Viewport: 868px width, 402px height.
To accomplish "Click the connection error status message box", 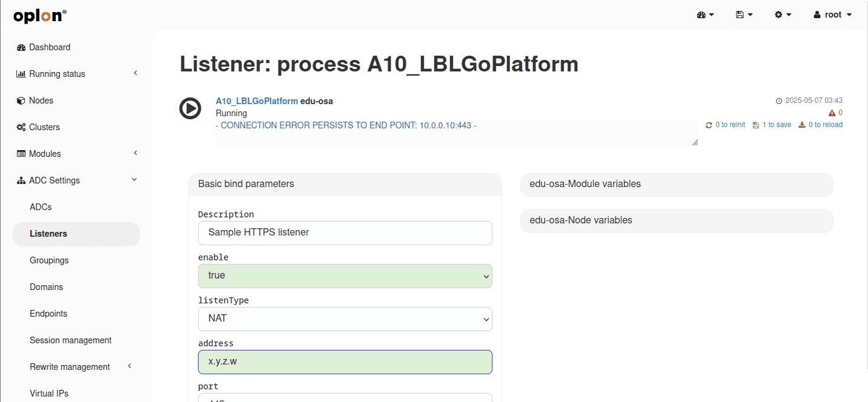I will tap(457, 133).
